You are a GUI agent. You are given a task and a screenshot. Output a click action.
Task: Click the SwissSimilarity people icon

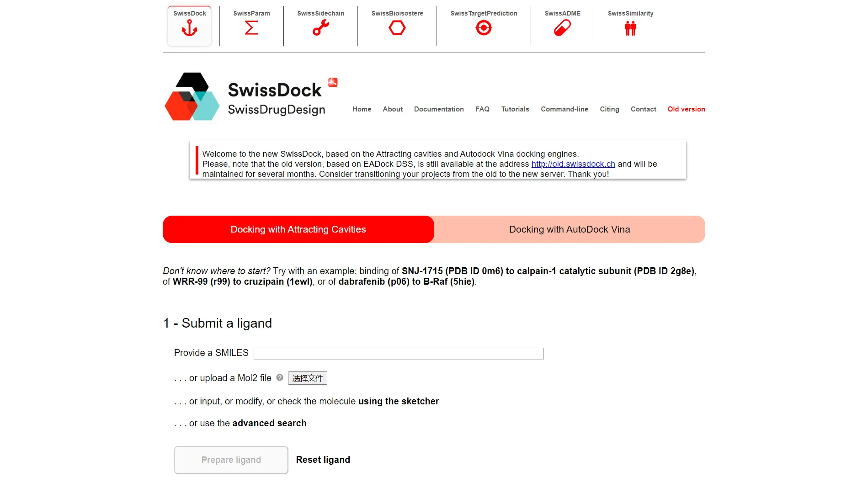click(x=630, y=28)
